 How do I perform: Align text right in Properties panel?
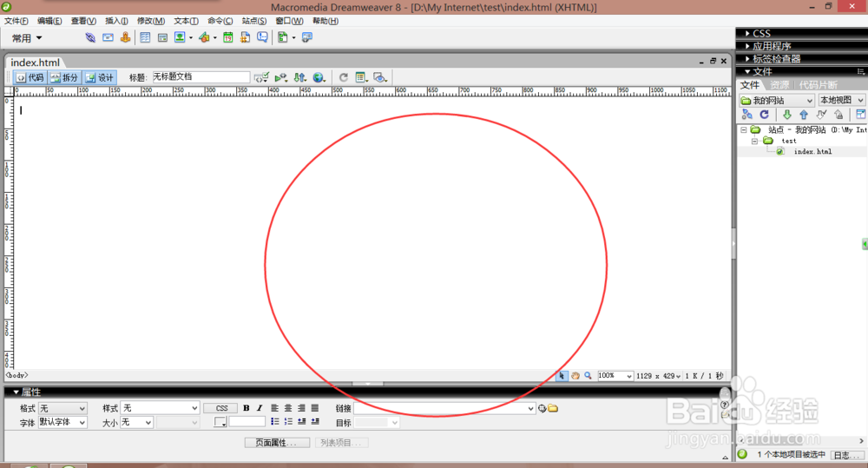point(301,408)
